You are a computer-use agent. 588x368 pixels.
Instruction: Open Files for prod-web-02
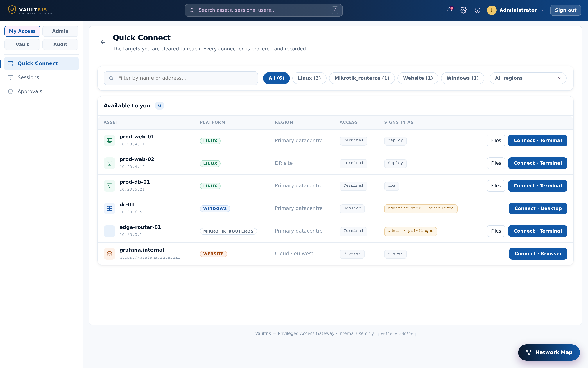click(x=496, y=163)
